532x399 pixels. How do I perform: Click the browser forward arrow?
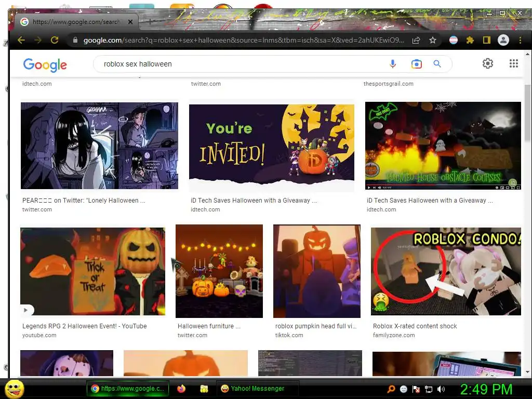pyautogui.click(x=37, y=40)
